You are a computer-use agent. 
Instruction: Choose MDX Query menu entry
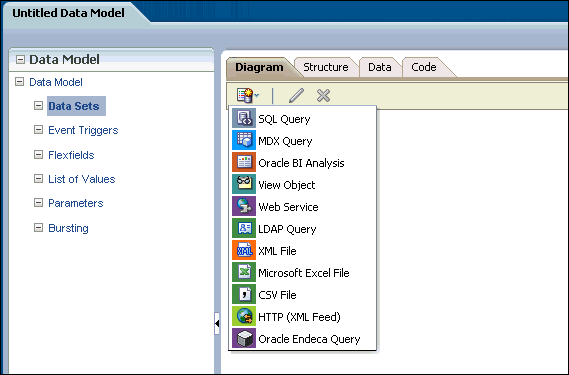point(303,140)
